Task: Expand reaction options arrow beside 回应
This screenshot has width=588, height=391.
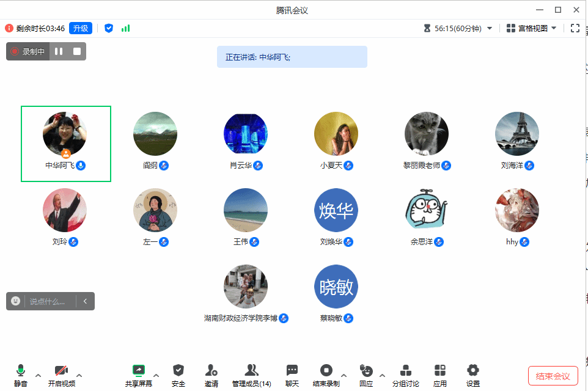Action: point(382,375)
